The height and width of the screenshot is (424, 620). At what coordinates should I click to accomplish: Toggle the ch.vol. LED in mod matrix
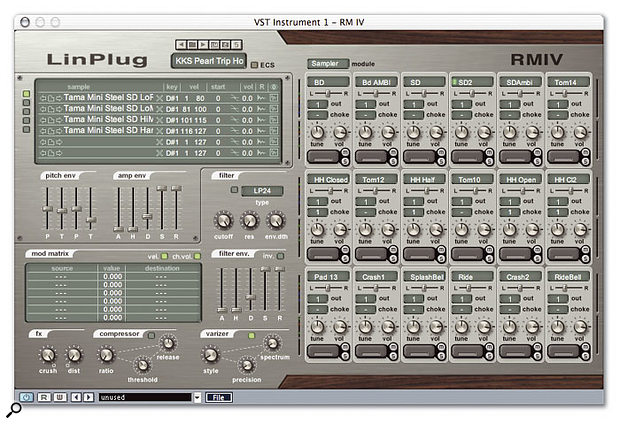[x=197, y=256]
